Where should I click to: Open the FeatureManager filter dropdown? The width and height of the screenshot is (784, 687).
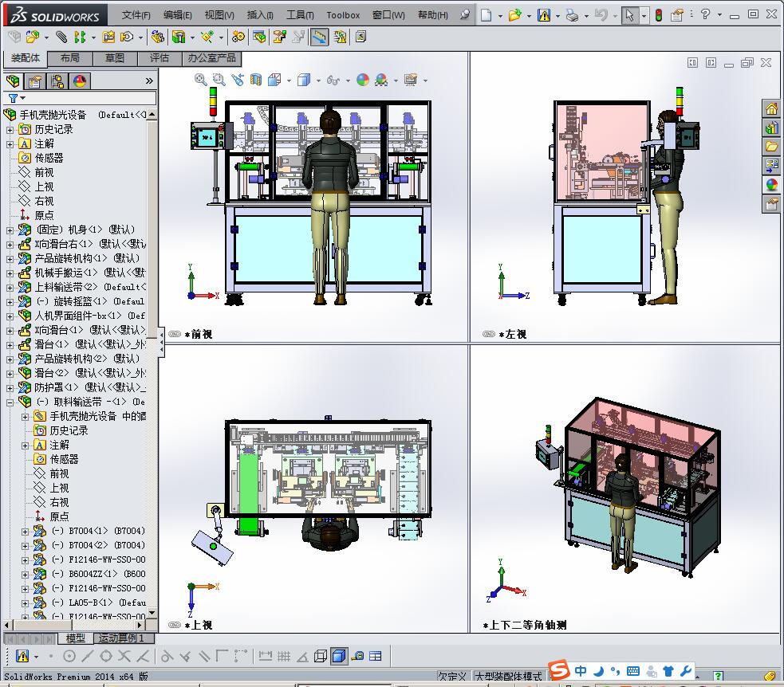[x=23, y=98]
